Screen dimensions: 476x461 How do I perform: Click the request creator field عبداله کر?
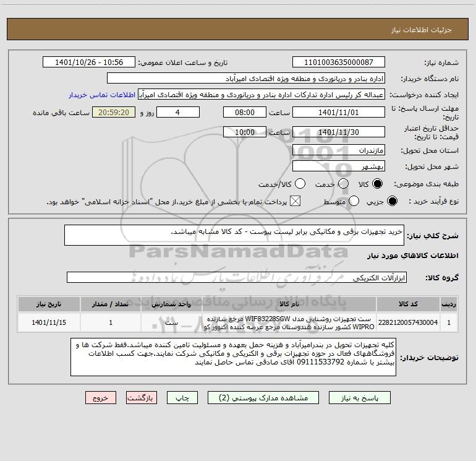261,95
